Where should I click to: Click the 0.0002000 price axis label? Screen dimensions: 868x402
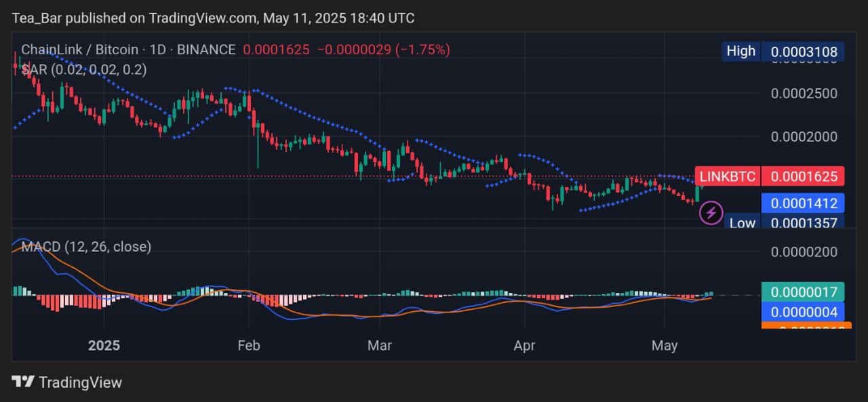804,137
